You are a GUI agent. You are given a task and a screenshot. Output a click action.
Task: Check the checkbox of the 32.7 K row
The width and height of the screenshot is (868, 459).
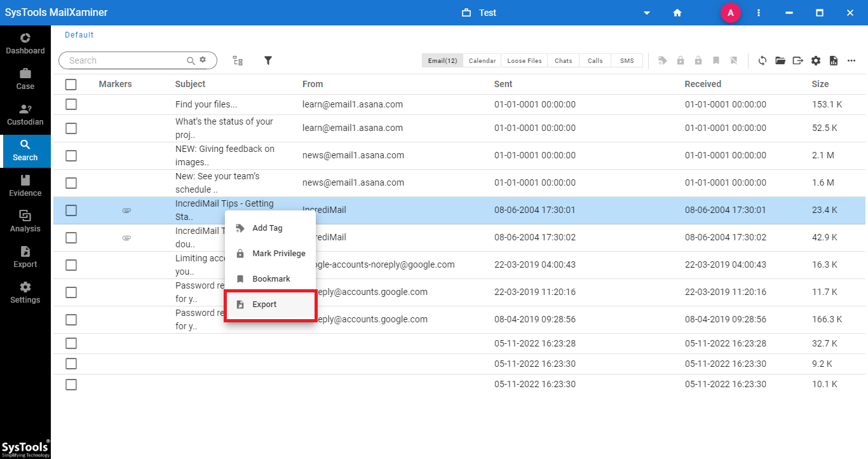tap(71, 343)
